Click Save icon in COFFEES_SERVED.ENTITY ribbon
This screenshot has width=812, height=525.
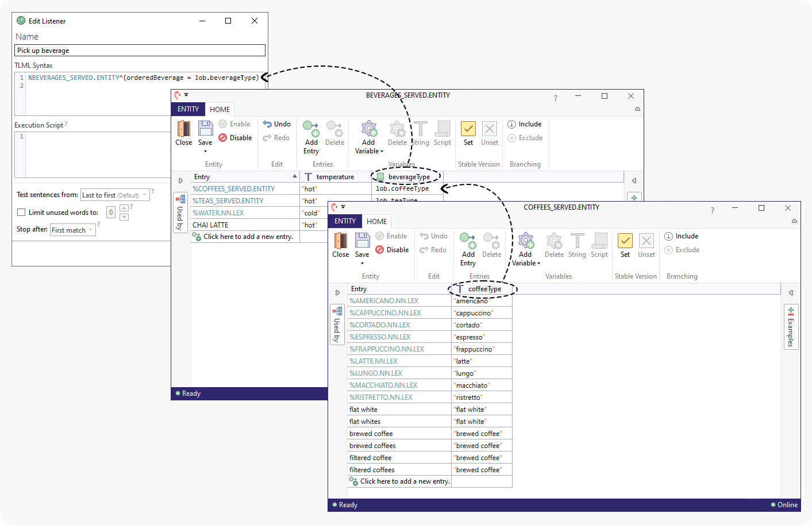[x=362, y=241]
